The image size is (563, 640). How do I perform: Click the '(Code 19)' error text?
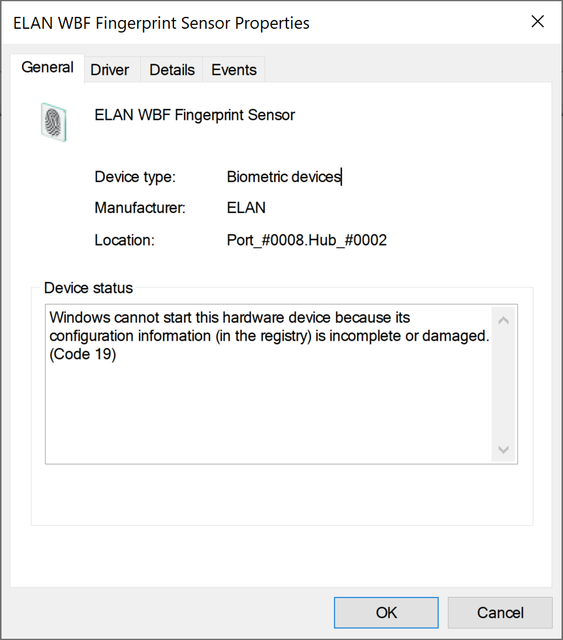click(x=83, y=354)
